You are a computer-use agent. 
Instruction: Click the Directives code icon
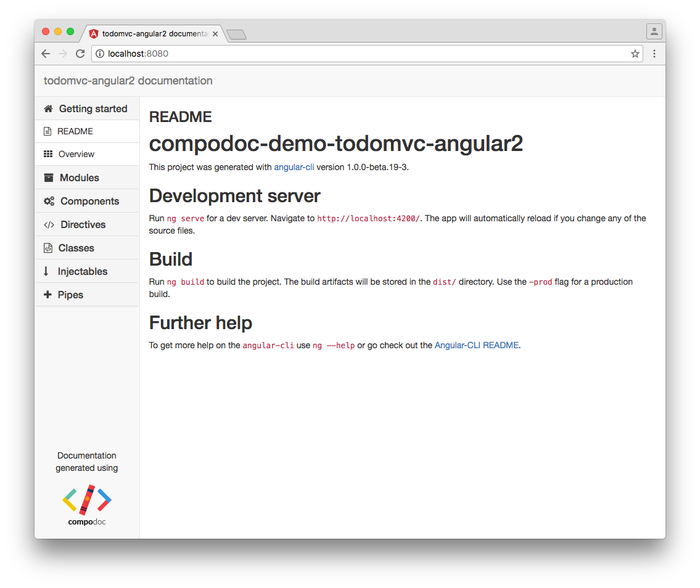pyautogui.click(x=48, y=224)
